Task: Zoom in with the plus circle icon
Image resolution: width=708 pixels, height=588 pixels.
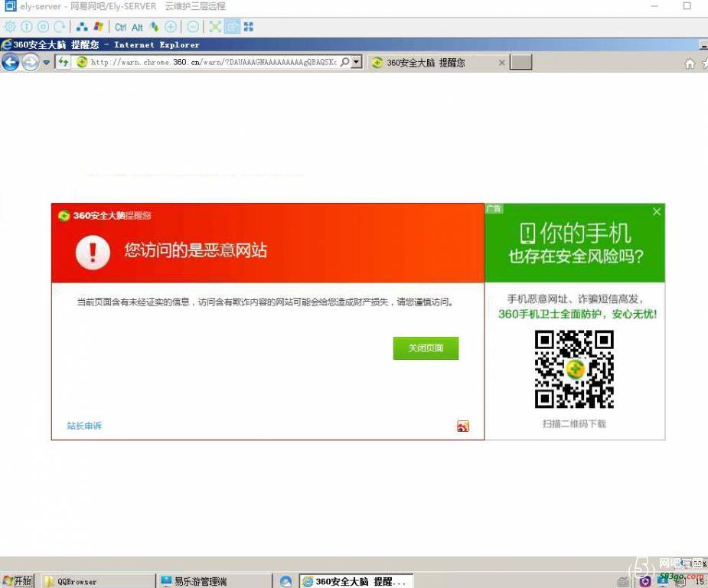Action: click(171, 27)
